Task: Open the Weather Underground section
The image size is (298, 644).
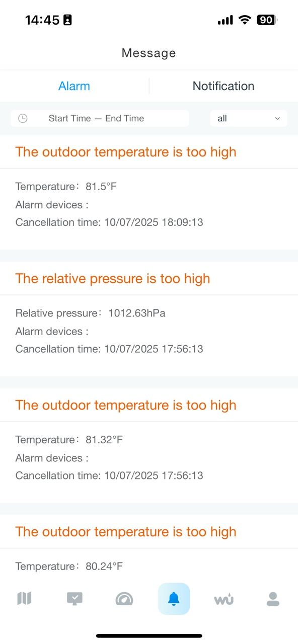Action: [223, 598]
